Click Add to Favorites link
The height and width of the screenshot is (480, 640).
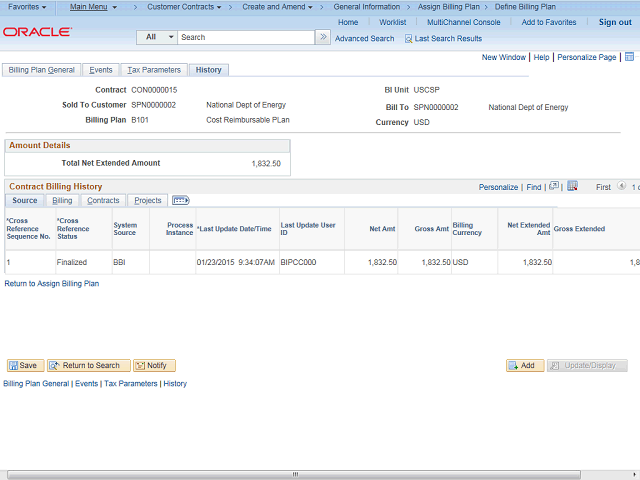pyautogui.click(x=549, y=22)
